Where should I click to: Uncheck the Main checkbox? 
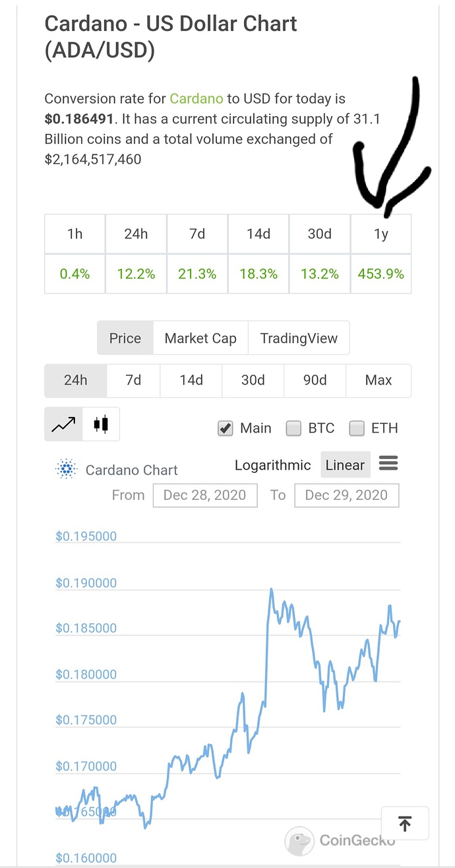click(x=226, y=429)
